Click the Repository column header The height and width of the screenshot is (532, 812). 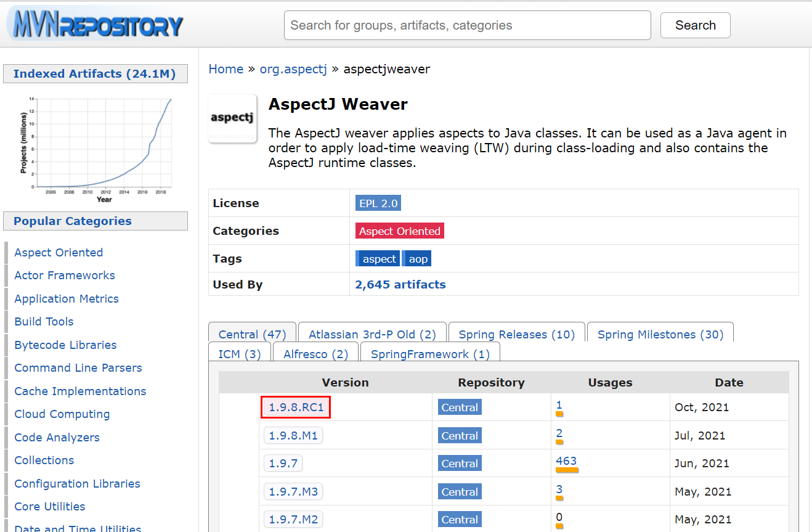tap(491, 383)
